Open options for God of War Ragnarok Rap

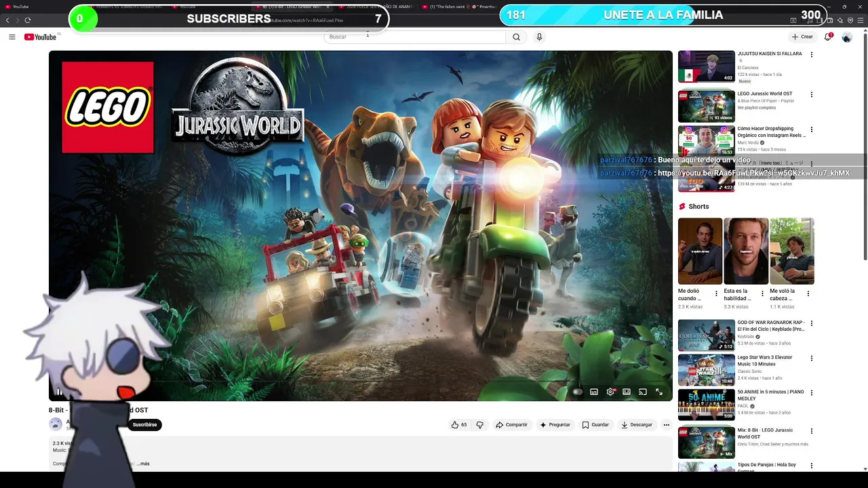[811, 323]
